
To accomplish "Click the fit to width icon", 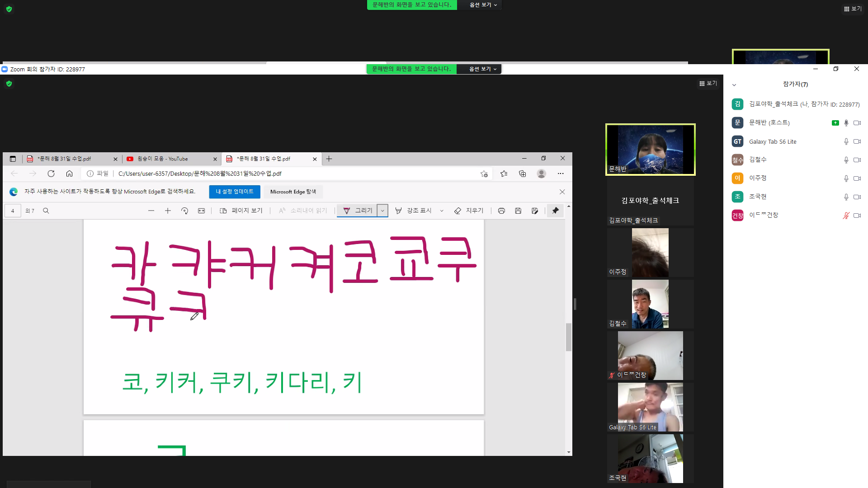I will pyautogui.click(x=201, y=211).
